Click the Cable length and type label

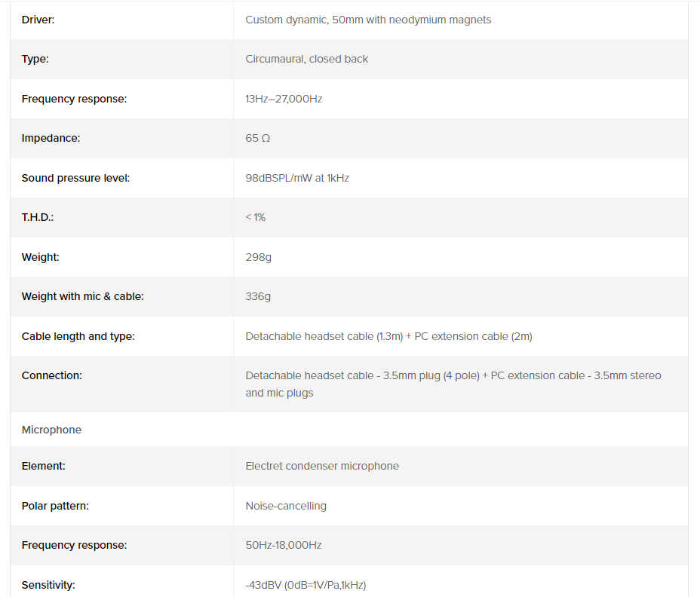78,336
